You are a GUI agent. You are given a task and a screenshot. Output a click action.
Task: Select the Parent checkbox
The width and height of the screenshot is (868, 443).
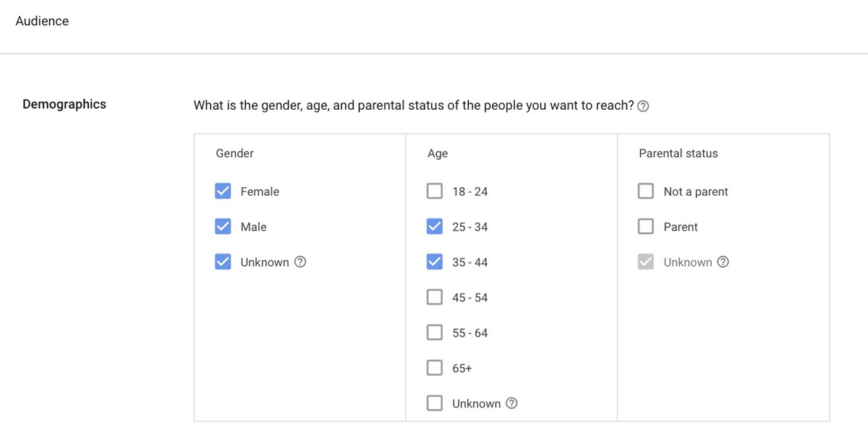pyautogui.click(x=646, y=227)
